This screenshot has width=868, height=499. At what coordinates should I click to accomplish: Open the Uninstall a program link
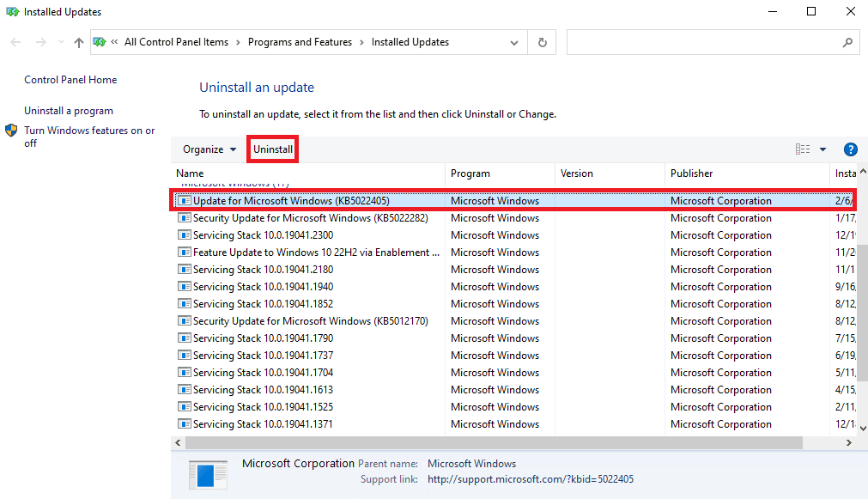pos(69,111)
